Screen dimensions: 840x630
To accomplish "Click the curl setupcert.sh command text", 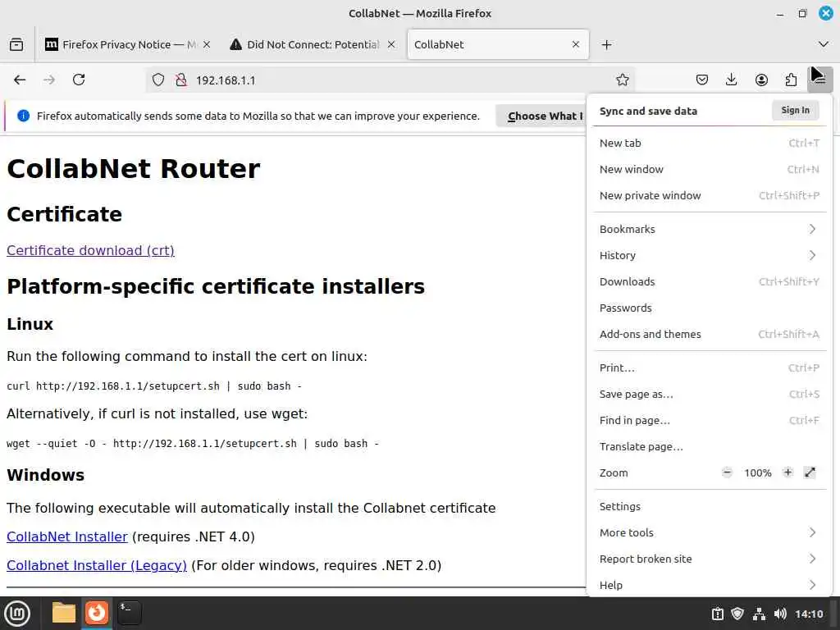I will click(154, 386).
